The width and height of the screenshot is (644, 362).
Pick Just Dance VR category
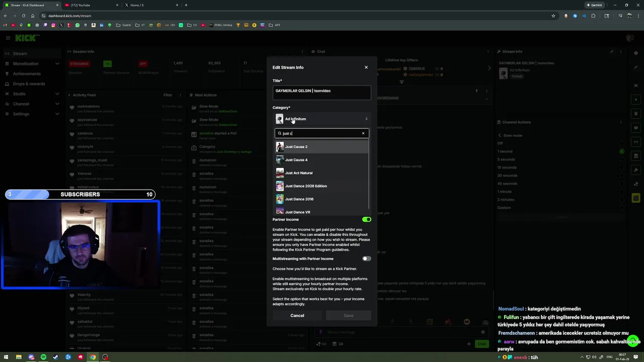(x=322, y=212)
